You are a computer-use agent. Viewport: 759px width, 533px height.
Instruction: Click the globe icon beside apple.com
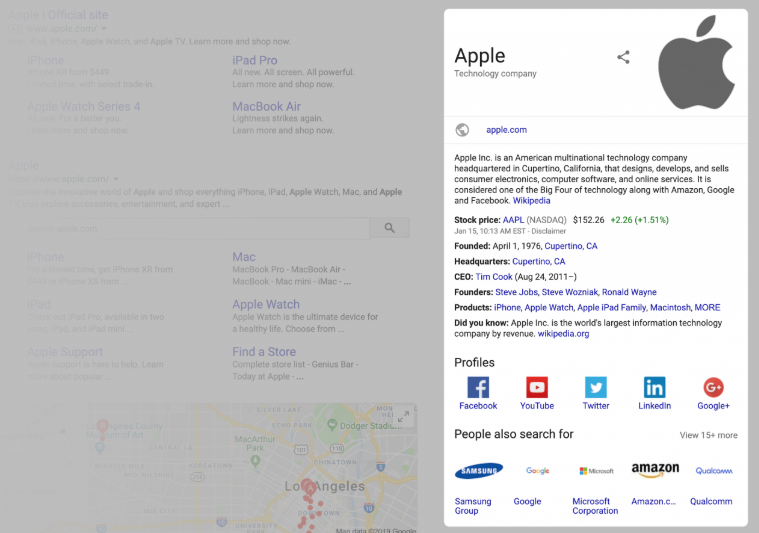(462, 130)
